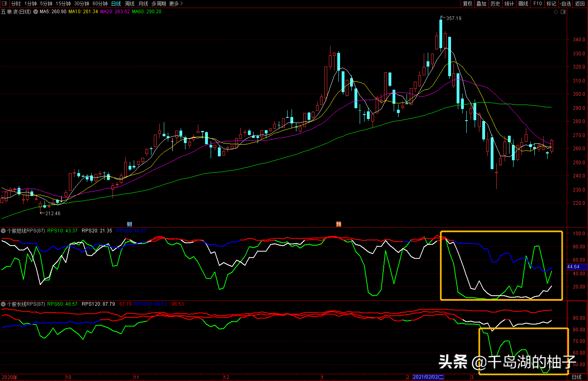Open the F10 company info button
The width and height of the screenshot is (588, 381).
(x=538, y=4)
